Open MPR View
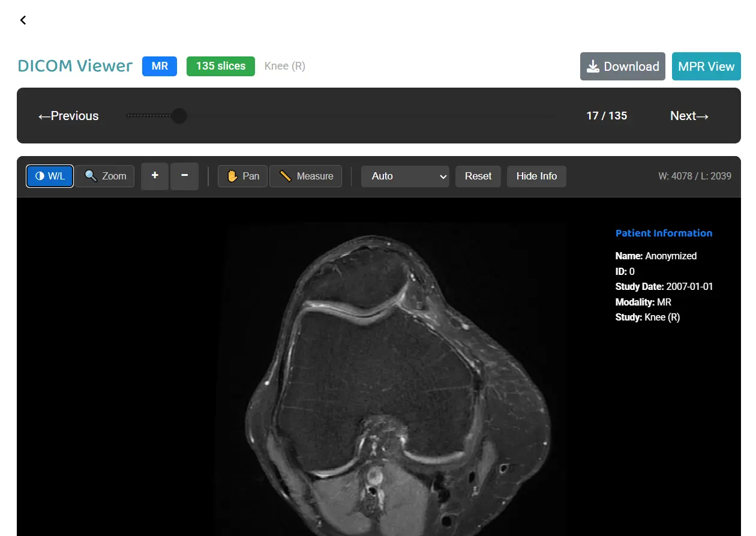Screen dimensions: 756x536 pyautogui.click(x=706, y=66)
